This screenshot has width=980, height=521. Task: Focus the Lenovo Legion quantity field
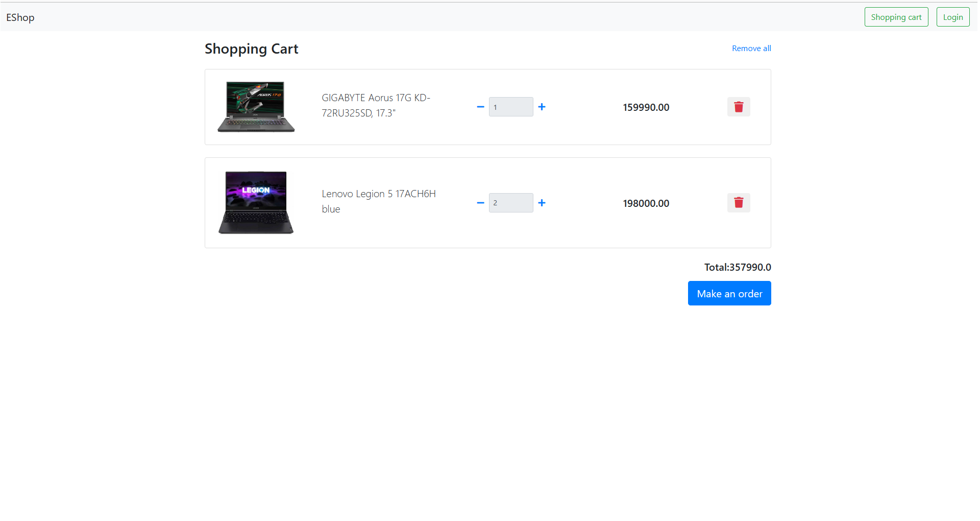coord(511,203)
